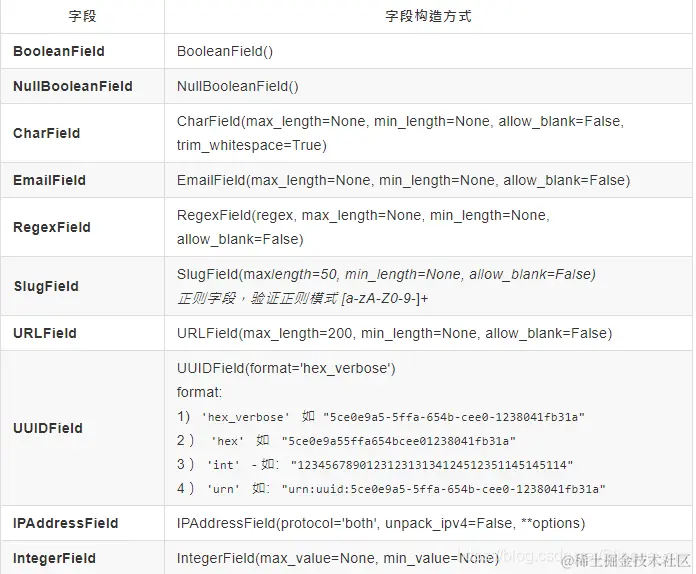Click the CharField(max_length=None... constructor line
Screen dimensions: 696x574
pyautogui.click(x=400, y=121)
